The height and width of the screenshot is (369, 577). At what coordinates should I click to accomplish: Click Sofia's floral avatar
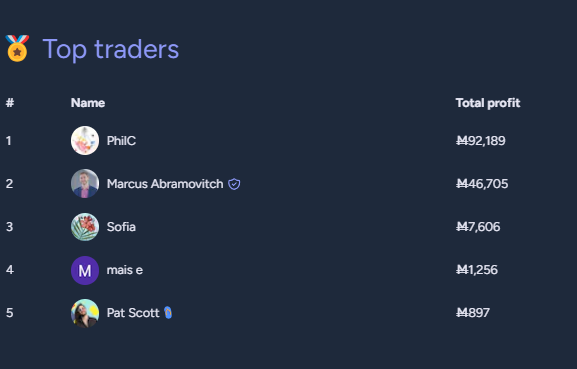pyautogui.click(x=85, y=227)
